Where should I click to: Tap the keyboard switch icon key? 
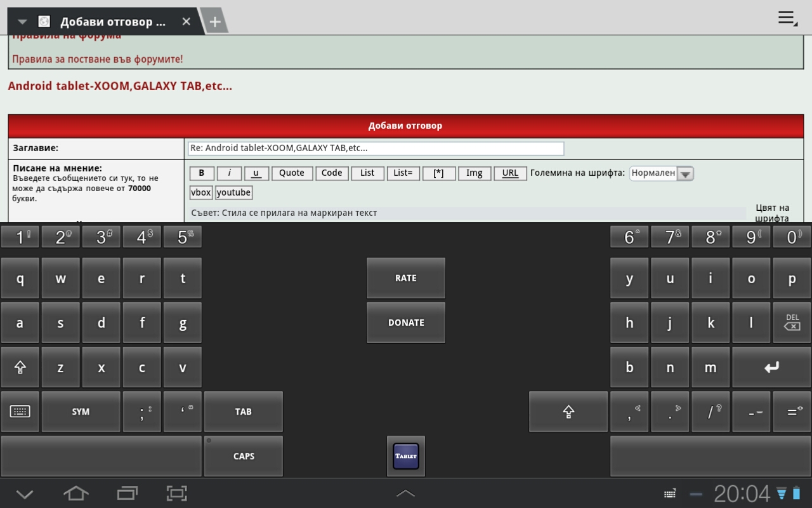pyautogui.click(x=20, y=411)
